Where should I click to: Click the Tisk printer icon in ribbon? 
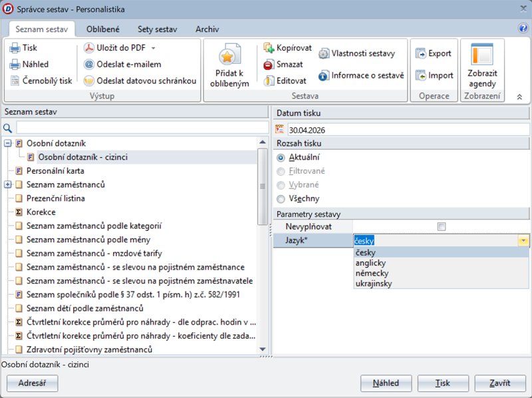click(x=15, y=48)
